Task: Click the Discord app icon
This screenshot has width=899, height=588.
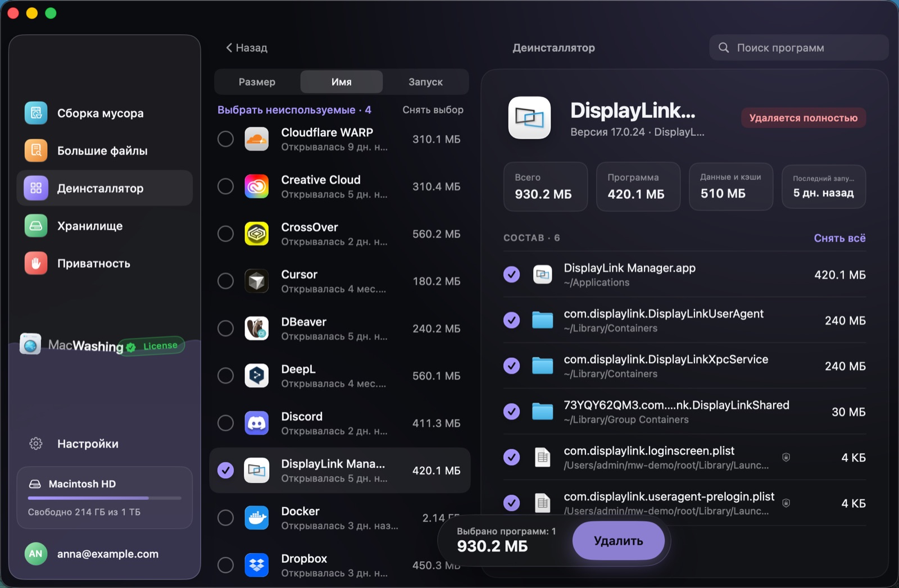Action: coord(257,423)
